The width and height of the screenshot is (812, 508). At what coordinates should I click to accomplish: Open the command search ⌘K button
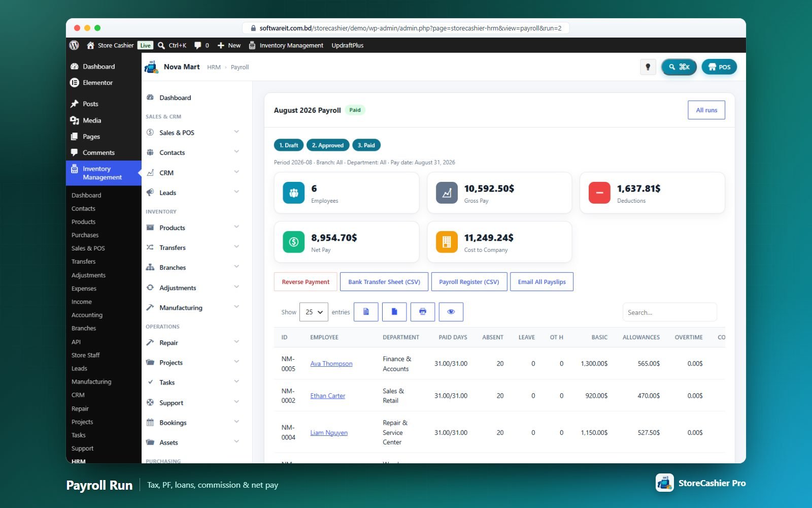679,67
